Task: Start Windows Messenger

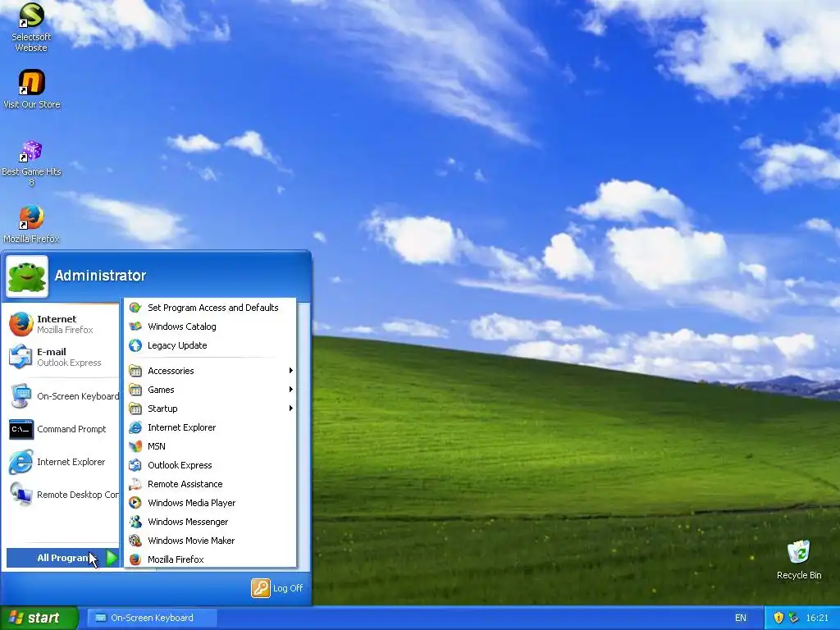Action: [x=211, y=522]
